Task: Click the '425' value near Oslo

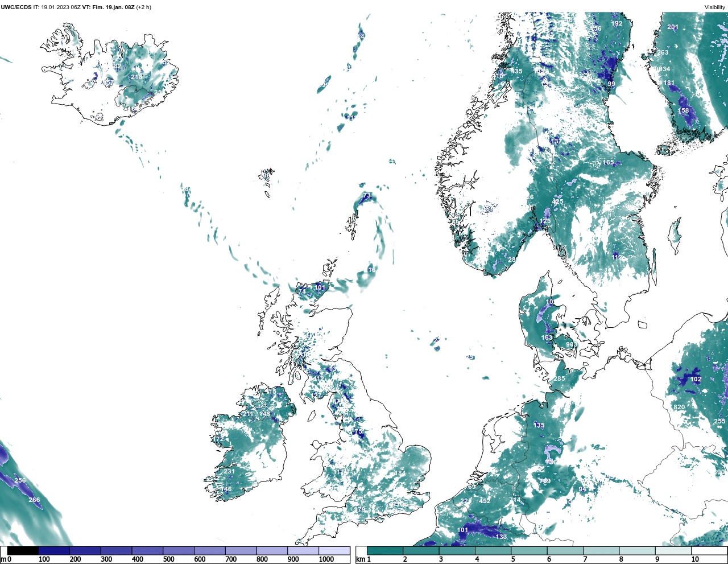Action: [558, 201]
